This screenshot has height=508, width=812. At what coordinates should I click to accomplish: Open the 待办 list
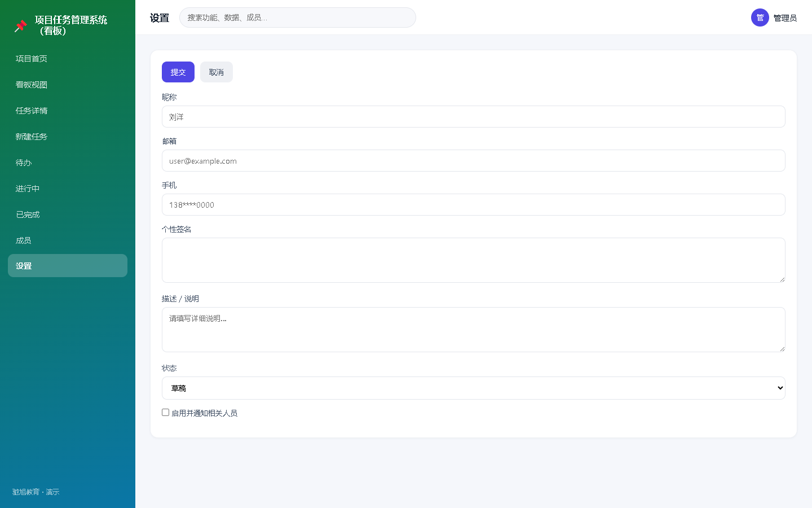[68, 163]
